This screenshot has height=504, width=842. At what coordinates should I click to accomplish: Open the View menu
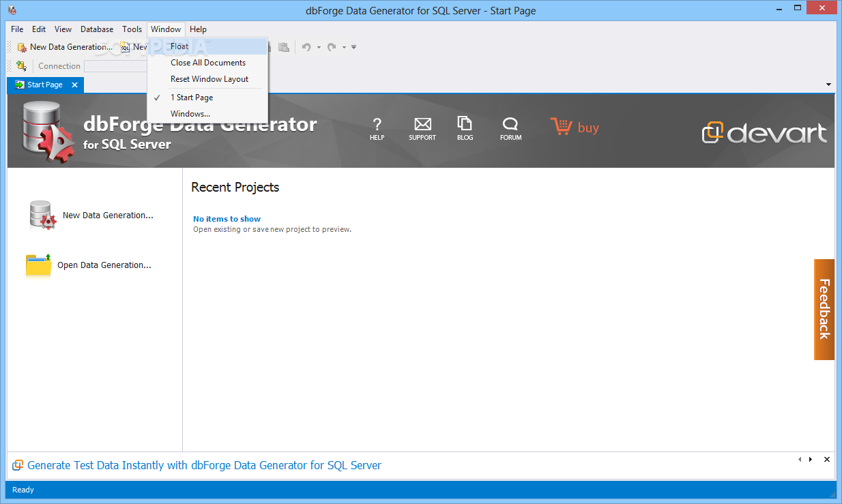[63, 29]
